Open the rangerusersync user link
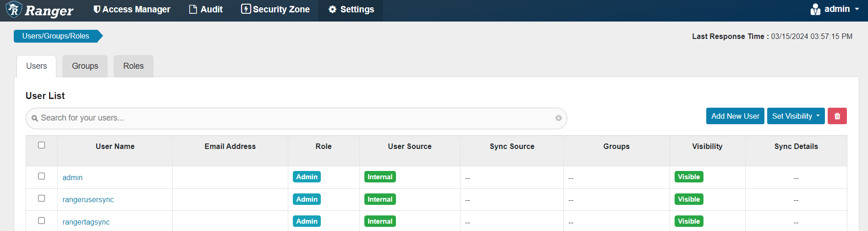The image size is (868, 231). (x=88, y=199)
